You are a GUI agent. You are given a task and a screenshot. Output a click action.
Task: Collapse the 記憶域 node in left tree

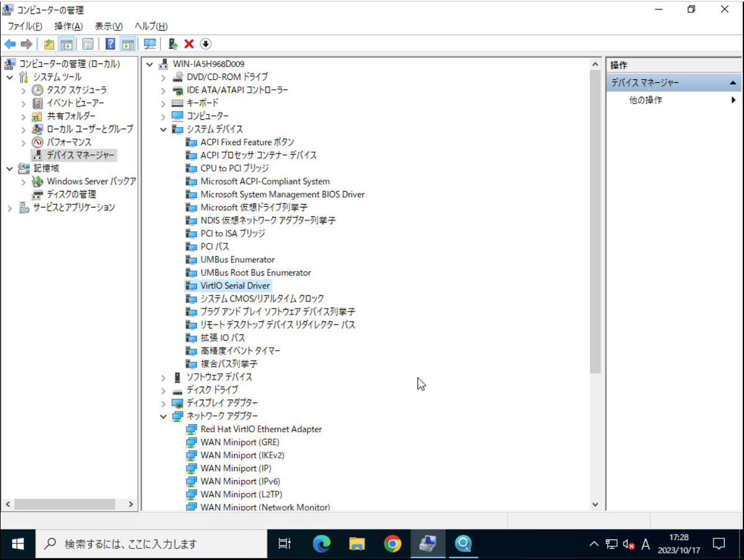[x=10, y=168]
